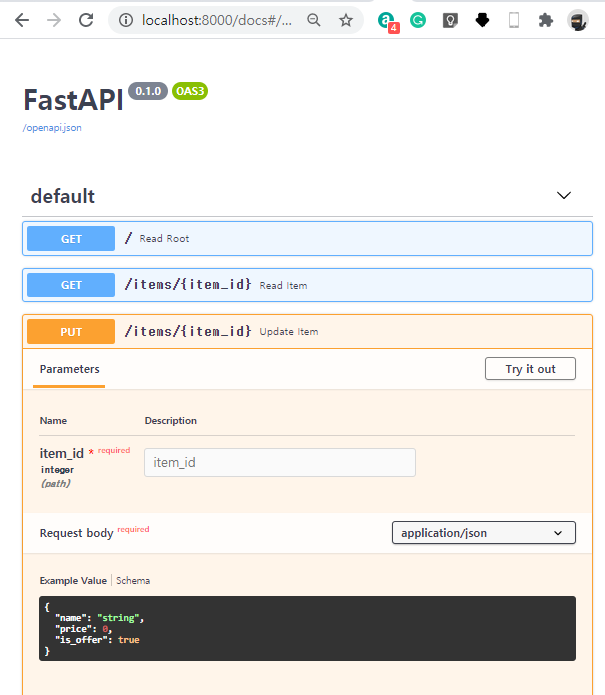This screenshot has width=605, height=695.
Task: Click into the item_id input field
Action: pyautogui.click(x=280, y=462)
